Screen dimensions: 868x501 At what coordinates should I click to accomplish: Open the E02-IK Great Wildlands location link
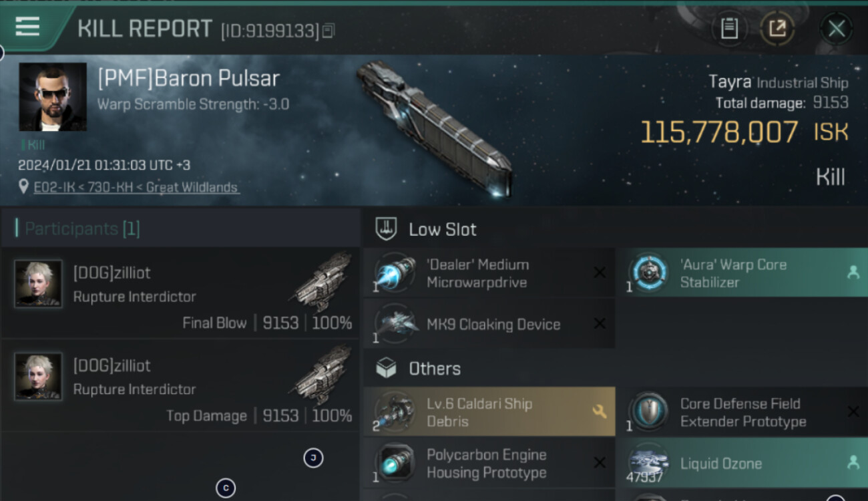136,188
